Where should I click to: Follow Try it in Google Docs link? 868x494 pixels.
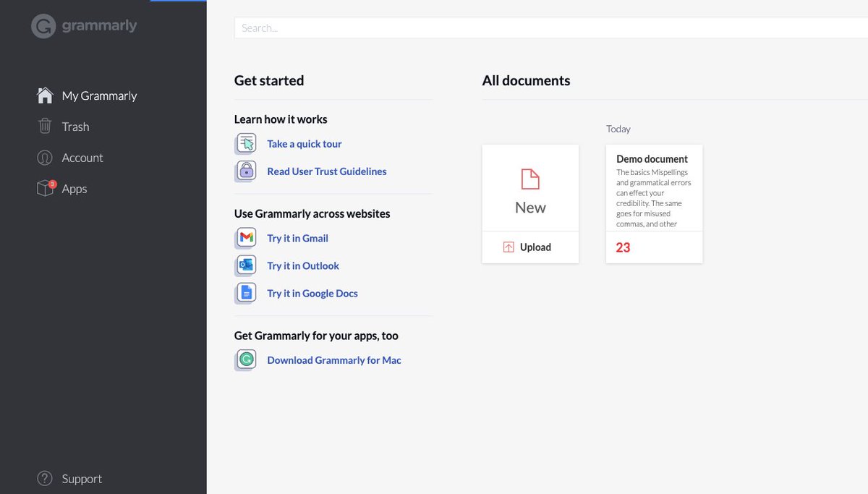click(312, 293)
